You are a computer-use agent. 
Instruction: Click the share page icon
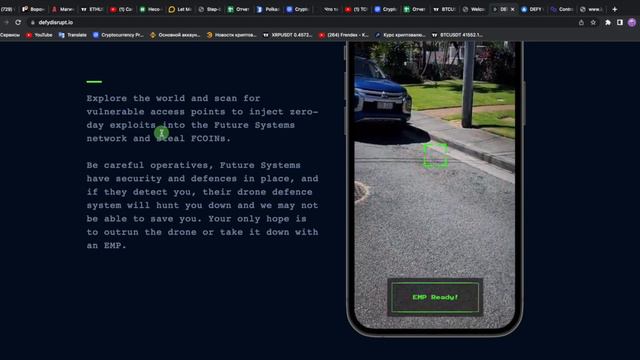581,22
